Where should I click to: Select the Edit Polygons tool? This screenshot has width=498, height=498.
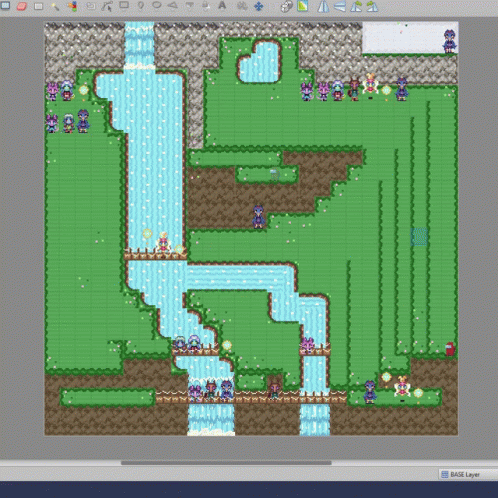tap(107, 6)
